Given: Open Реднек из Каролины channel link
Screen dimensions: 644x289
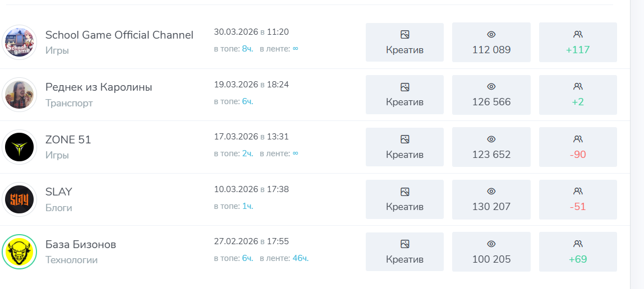Looking at the screenshot, I should click(99, 87).
